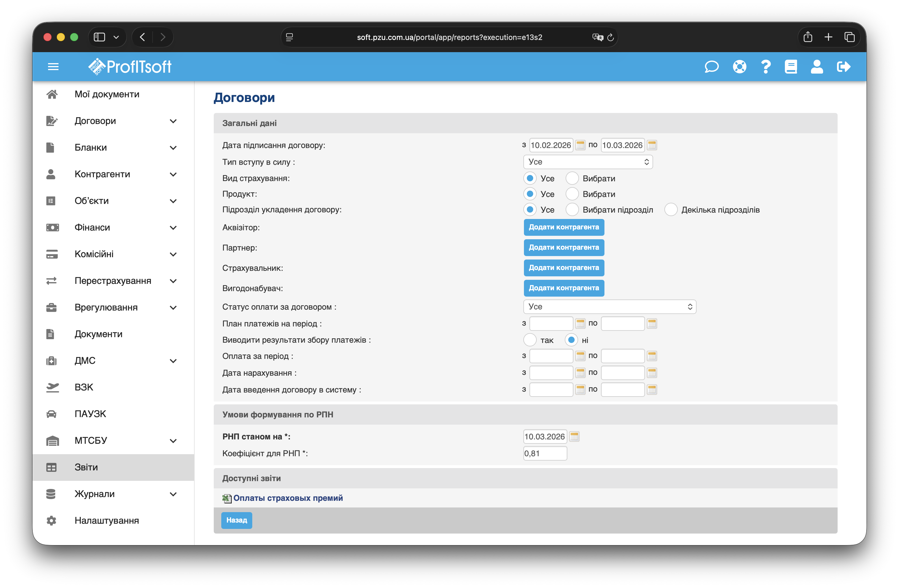Select Декілька підрозділів radio option
This screenshot has height=588, width=899.
click(x=671, y=210)
